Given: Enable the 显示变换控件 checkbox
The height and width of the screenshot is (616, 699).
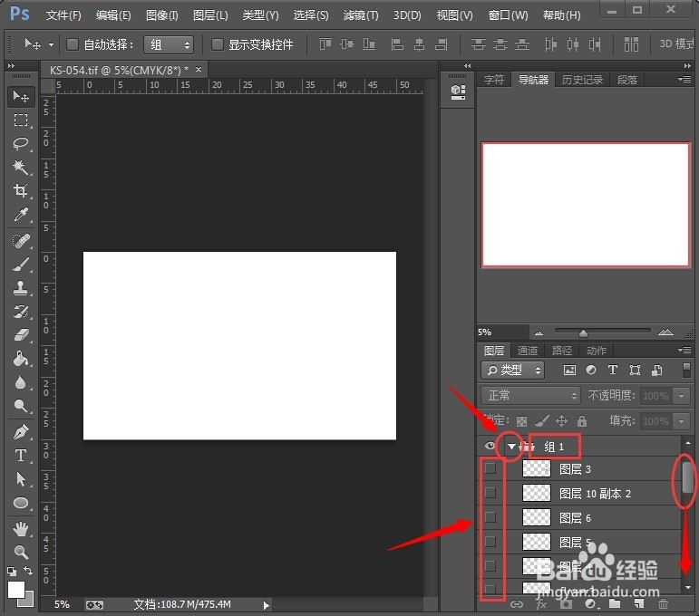Looking at the screenshot, I should pyautogui.click(x=217, y=44).
